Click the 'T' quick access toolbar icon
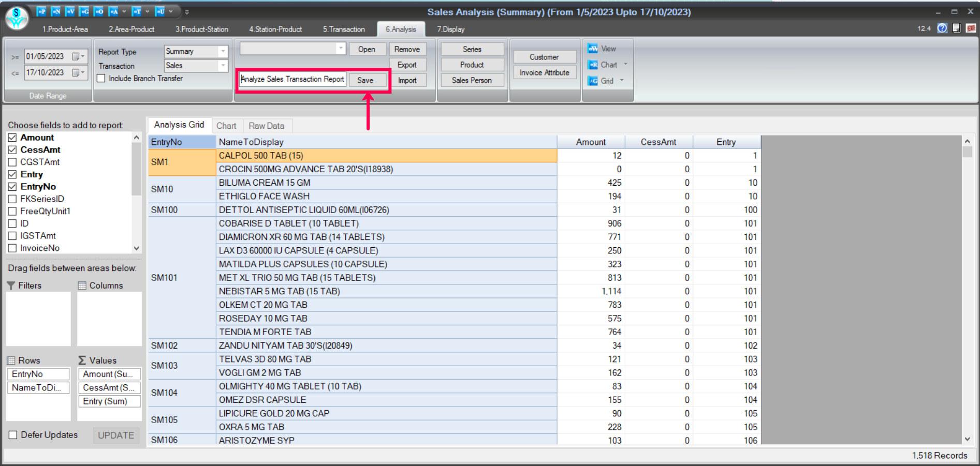Viewport: 980px width, 466px height. (x=137, y=11)
